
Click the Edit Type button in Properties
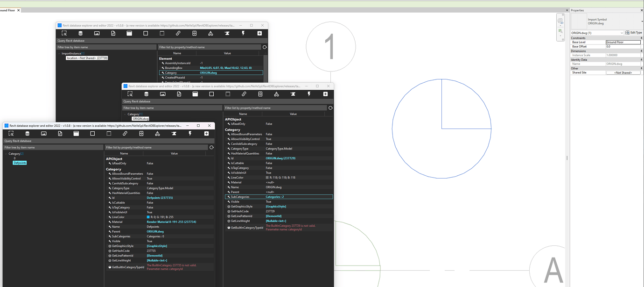tap(633, 32)
